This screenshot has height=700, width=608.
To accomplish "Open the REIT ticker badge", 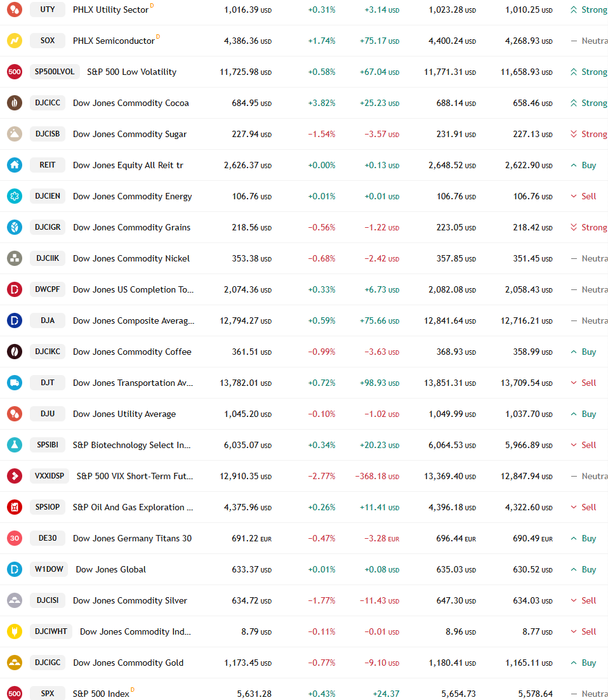I will point(48,165).
